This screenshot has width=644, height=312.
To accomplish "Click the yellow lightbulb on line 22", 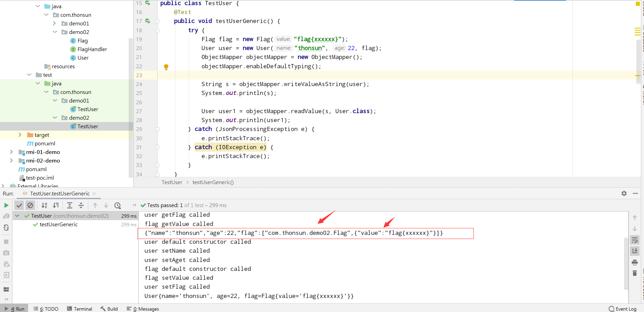I will click(x=166, y=67).
